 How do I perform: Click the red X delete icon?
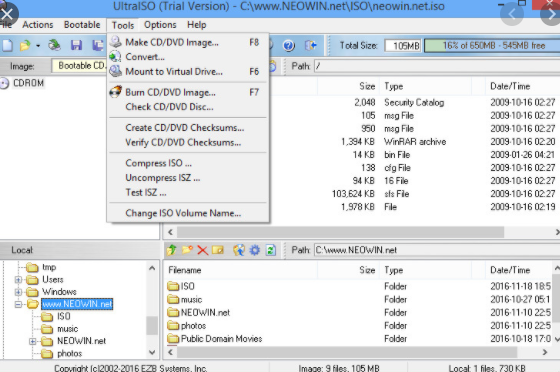pyautogui.click(x=202, y=250)
